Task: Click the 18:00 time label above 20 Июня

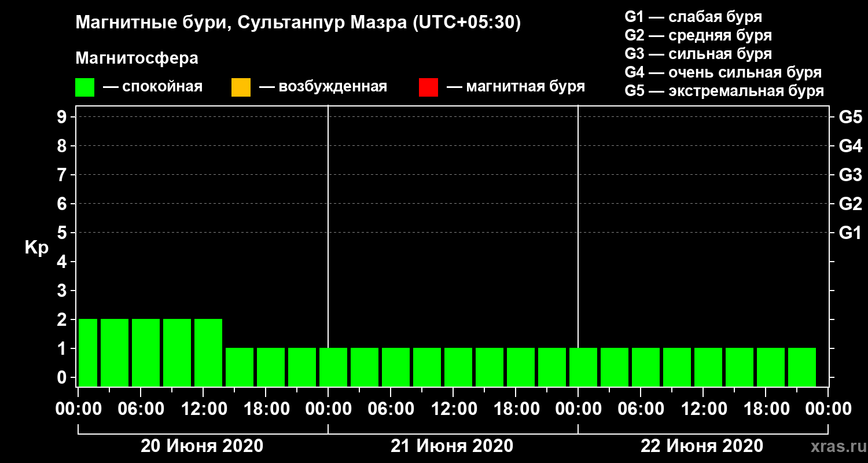Action: point(266,409)
